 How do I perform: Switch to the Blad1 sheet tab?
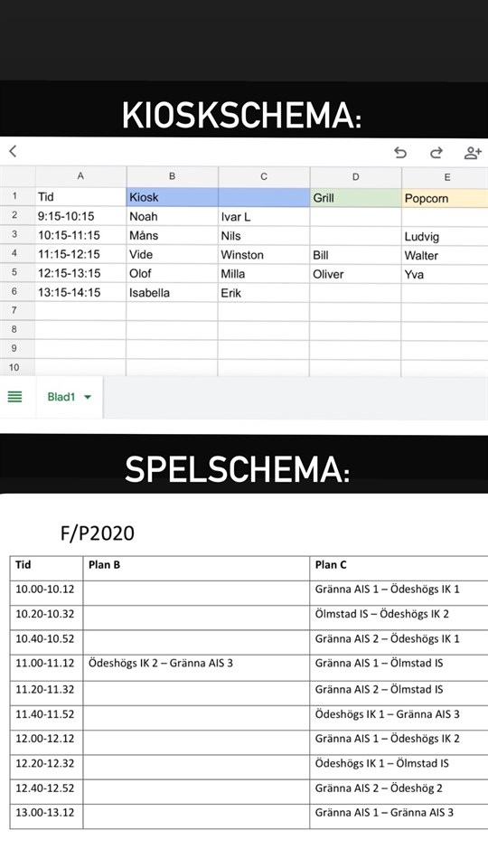(70, 397)
